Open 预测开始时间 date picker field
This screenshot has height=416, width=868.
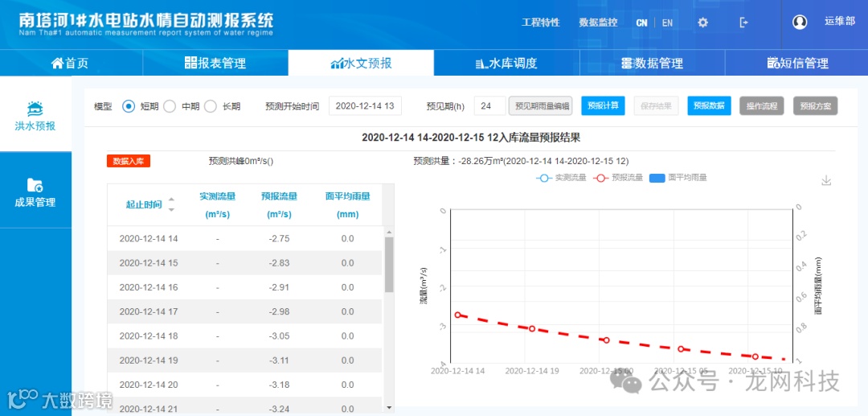pyautogui.click(x=365, y=105)
